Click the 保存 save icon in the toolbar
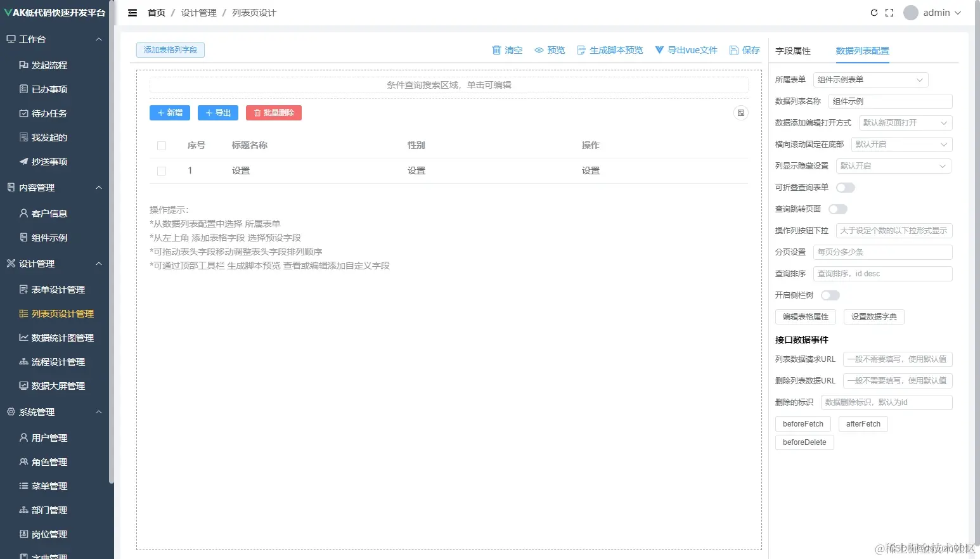 pyautogui.click(x=734, y=50)
